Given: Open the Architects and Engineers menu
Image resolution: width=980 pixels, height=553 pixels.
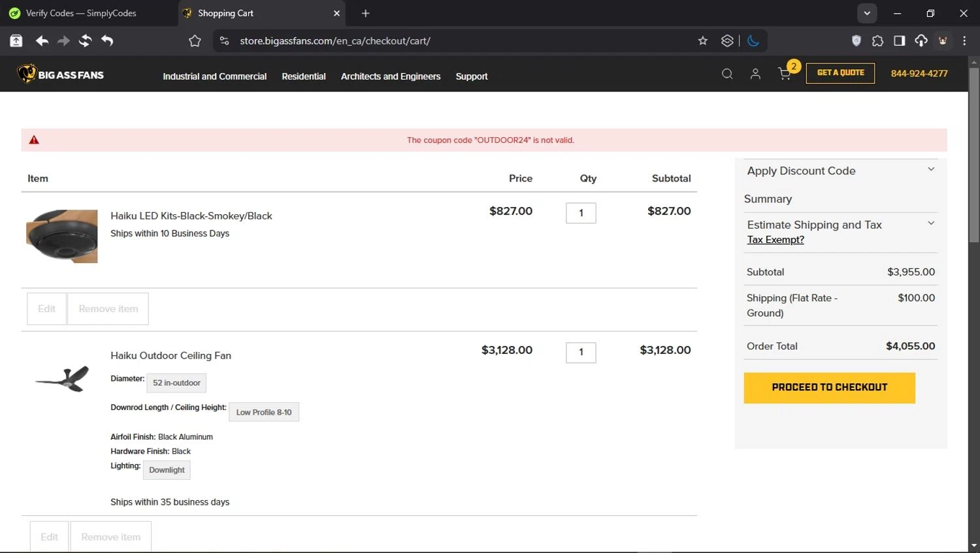Looking at the screenshot, I should coord(391,76).
